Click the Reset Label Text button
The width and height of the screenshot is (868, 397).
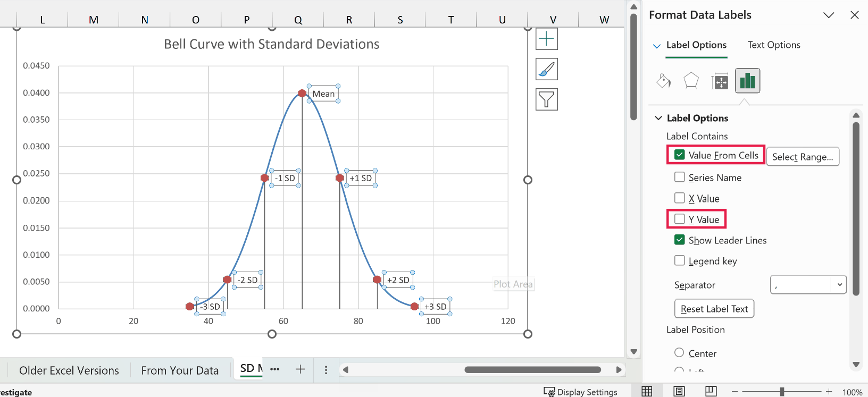pos(714,309)
